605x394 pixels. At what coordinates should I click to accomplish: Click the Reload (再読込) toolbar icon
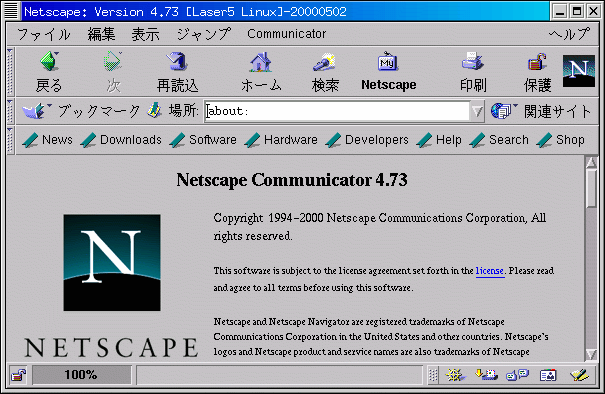pos(177,62)
